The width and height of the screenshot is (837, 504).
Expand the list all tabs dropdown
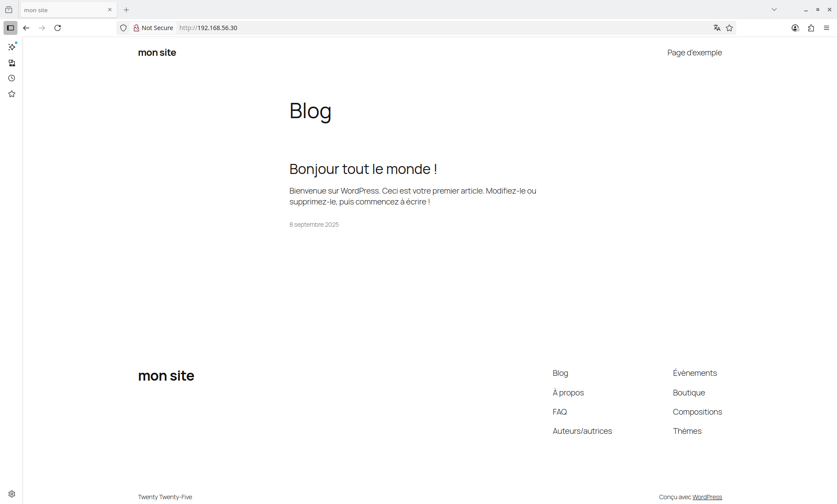[x=774, y=10]
